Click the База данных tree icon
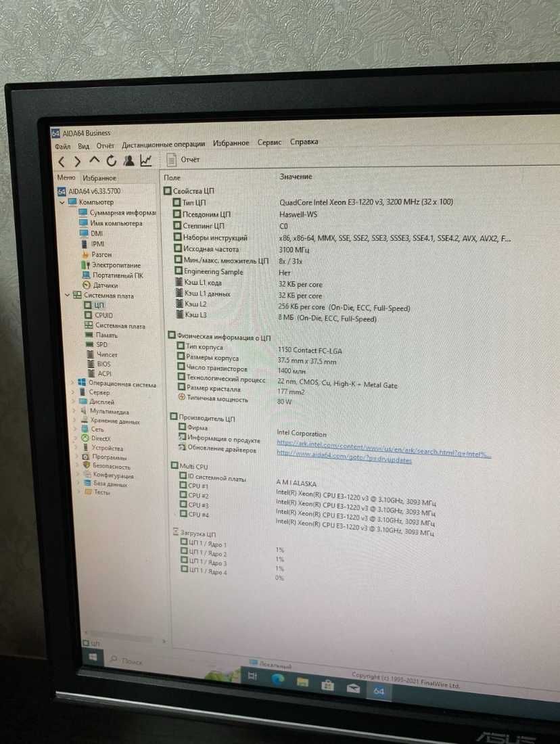Viewport: 560px width, 744px height. click(x=87, y=483)
